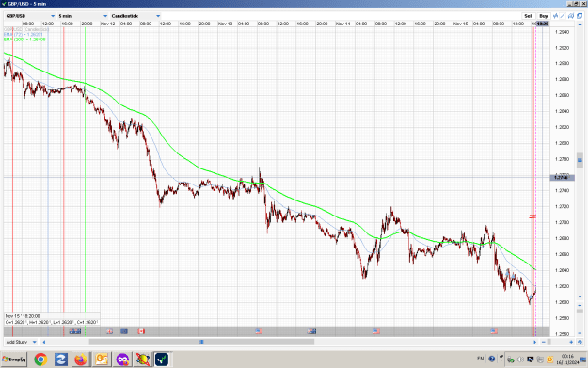
Task: Click the horizontal zoom slider handle
Action: click(549, 342)
